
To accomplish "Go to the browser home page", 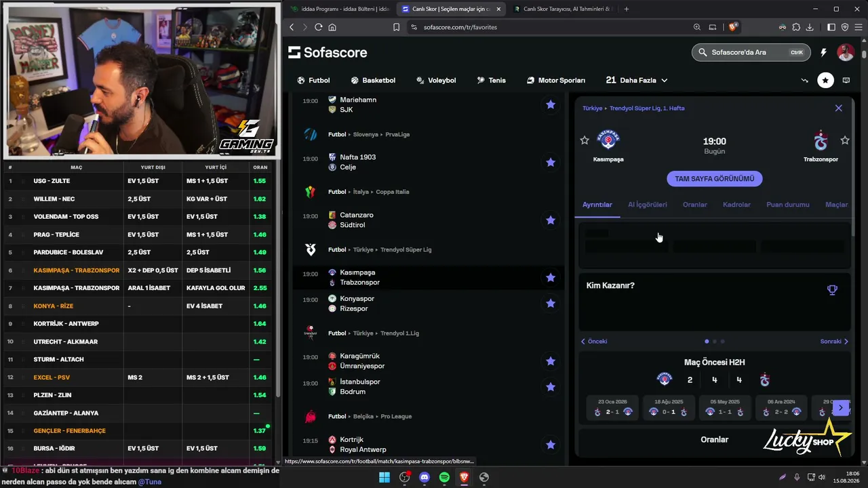I will [332, 27].
